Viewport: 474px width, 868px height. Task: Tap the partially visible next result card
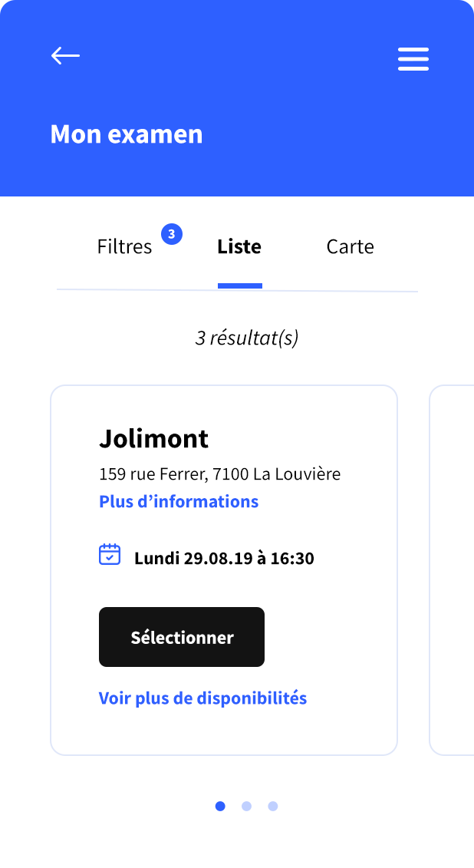pos(453,569)
